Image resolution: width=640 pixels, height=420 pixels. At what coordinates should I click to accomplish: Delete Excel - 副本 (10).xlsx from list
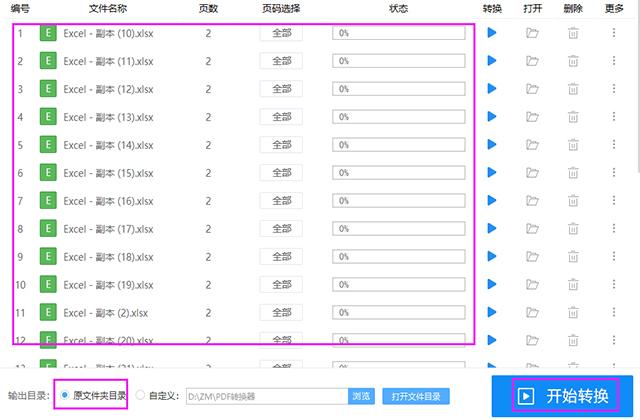[573, 33]
